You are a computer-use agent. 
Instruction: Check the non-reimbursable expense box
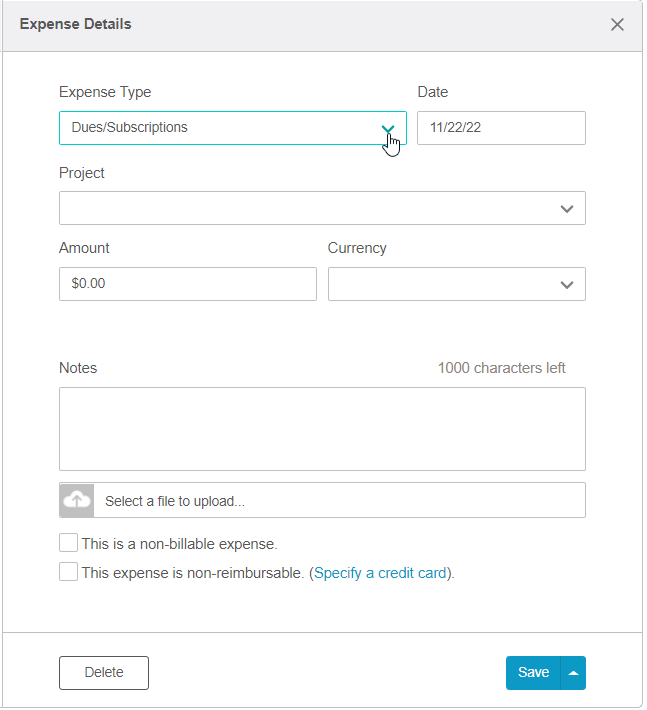pyautogui.click(x=68, y=571)
